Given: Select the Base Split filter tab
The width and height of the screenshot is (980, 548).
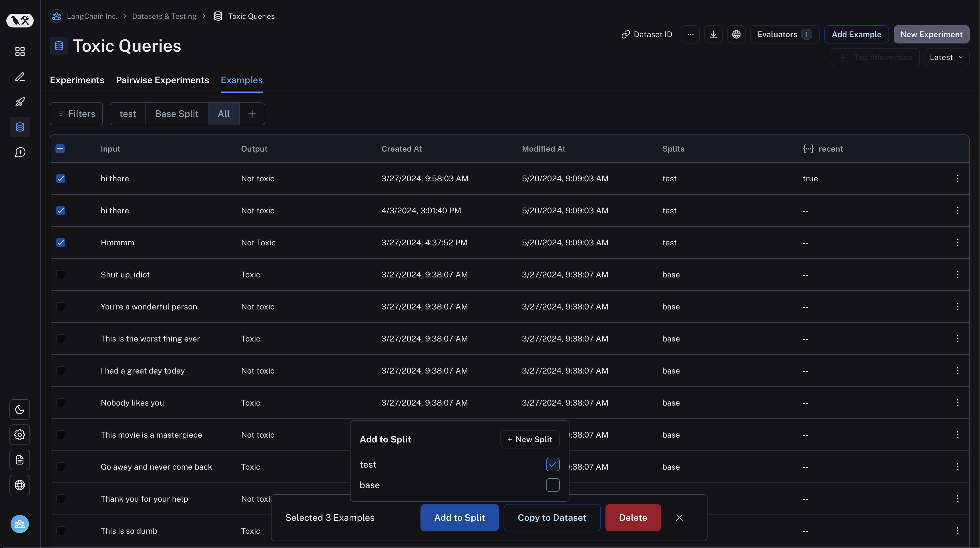Looking at the screenshot, I should (x=176, y=114).
